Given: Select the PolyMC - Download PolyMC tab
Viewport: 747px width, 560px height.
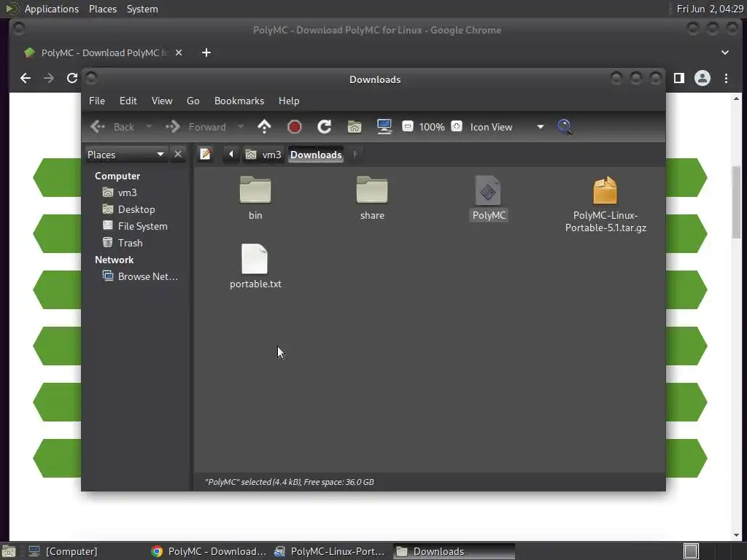Looking at the screenshot, I should (104, 52).
